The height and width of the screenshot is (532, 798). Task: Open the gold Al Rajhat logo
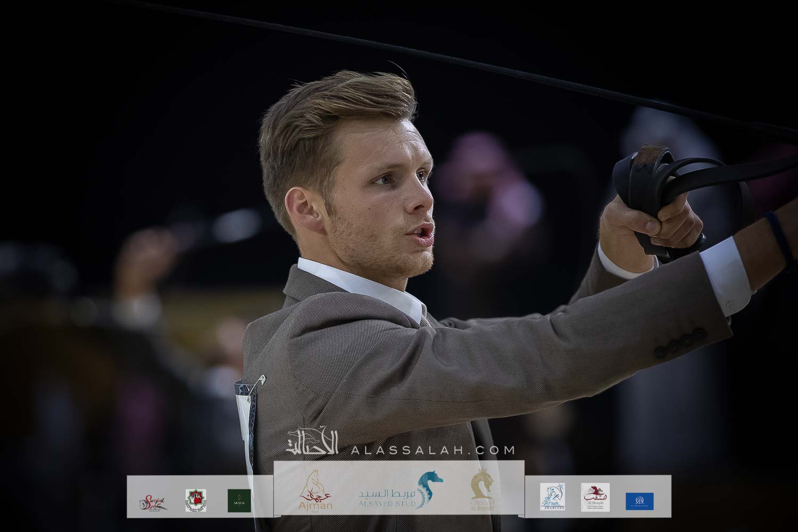tap(483, 490)
